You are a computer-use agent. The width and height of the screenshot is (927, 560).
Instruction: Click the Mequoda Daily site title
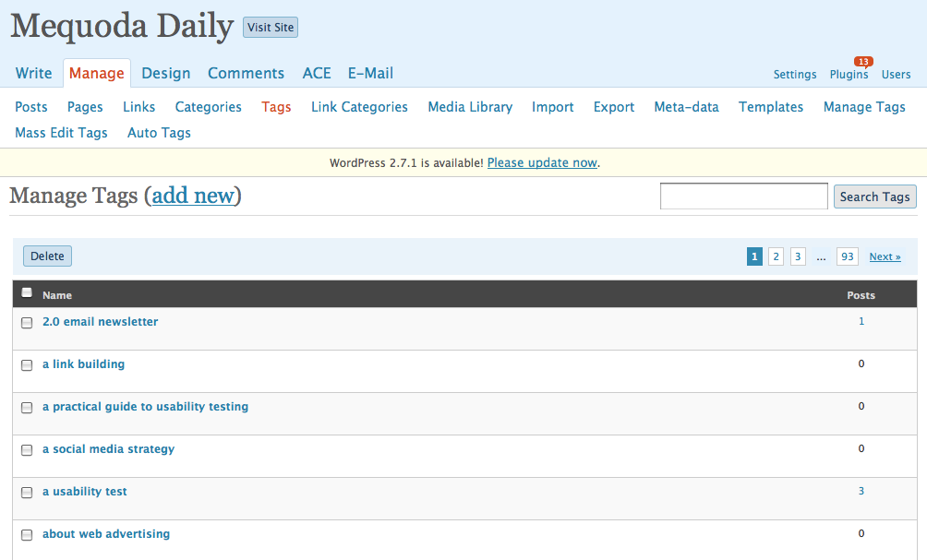tap(123, 27)
